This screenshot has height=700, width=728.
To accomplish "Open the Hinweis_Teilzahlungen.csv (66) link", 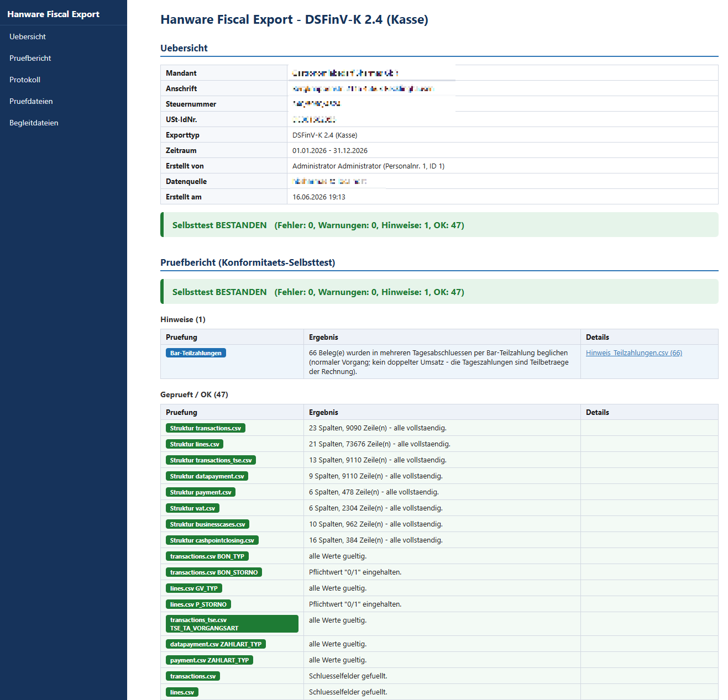I will point(634,353).
